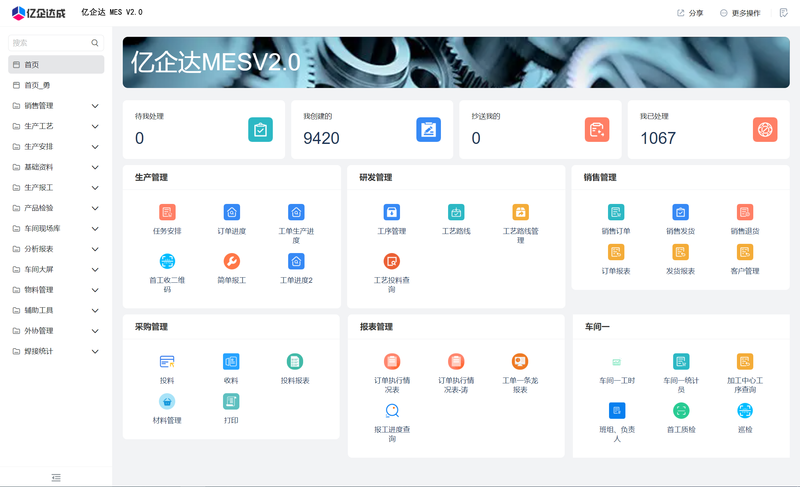Open the 更多操作 dropdown menu

coord(740,13)
